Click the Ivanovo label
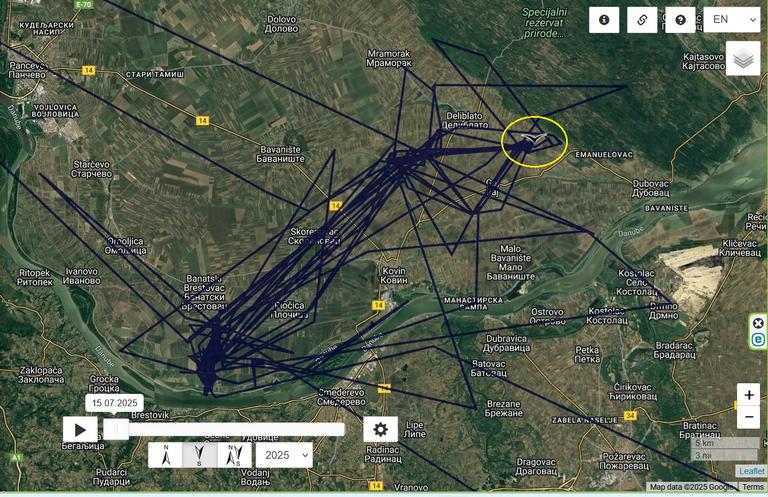The width and height of the screenshot is (768, 497). click(x=81, y=276)
